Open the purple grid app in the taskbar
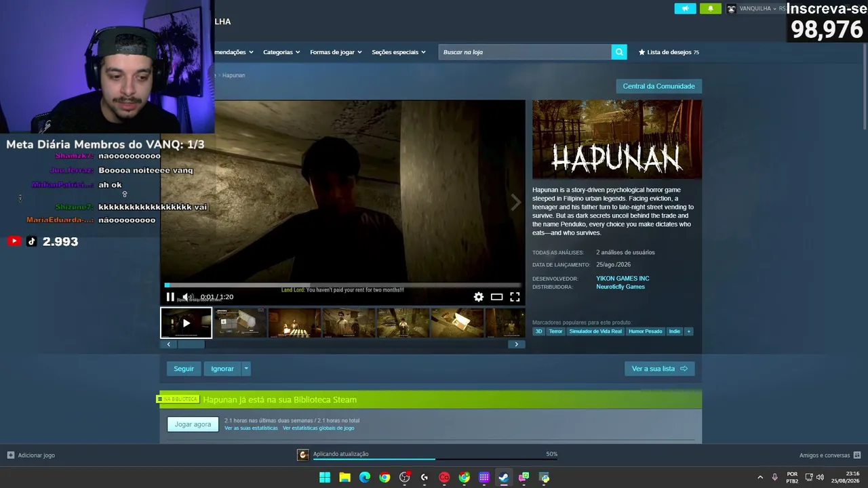 pyautogui.click(x=484, y=477)
